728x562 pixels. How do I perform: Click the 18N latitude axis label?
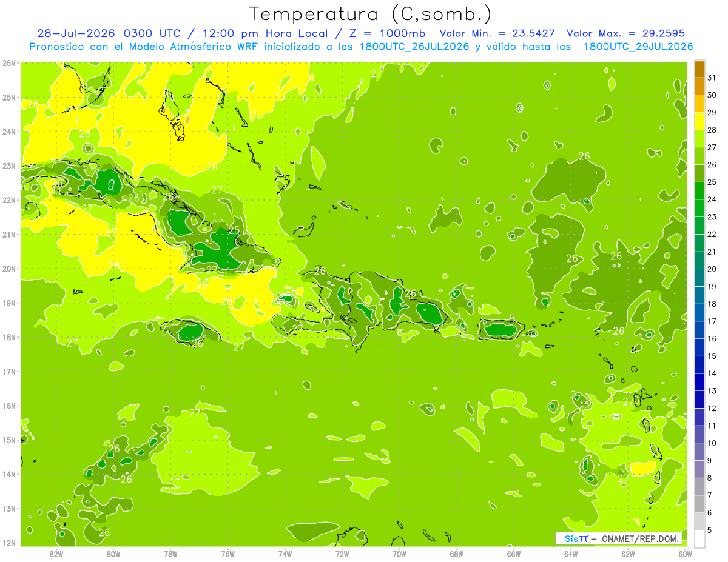click(x=9, y=337)
